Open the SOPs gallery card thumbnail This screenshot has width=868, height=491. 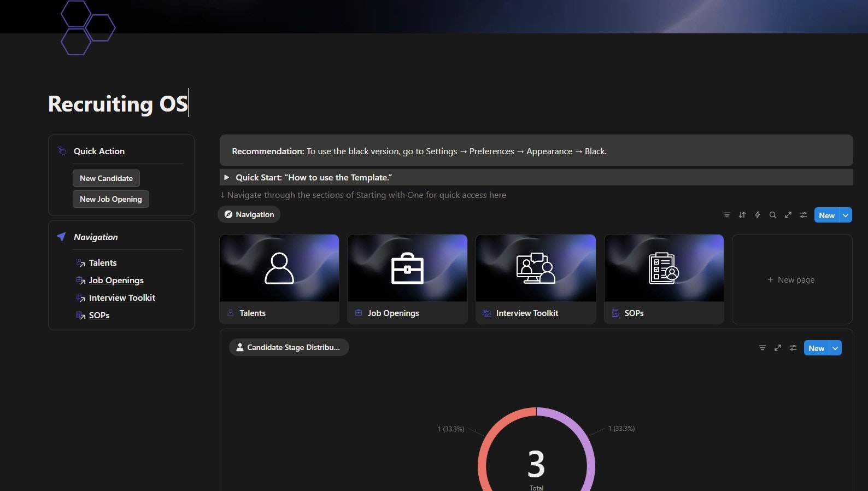tap(664, 268)
